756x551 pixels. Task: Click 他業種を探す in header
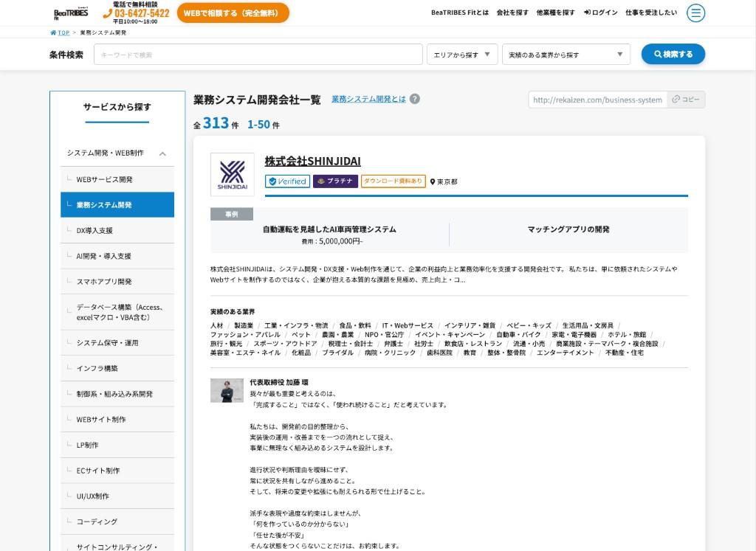[556, 13]
